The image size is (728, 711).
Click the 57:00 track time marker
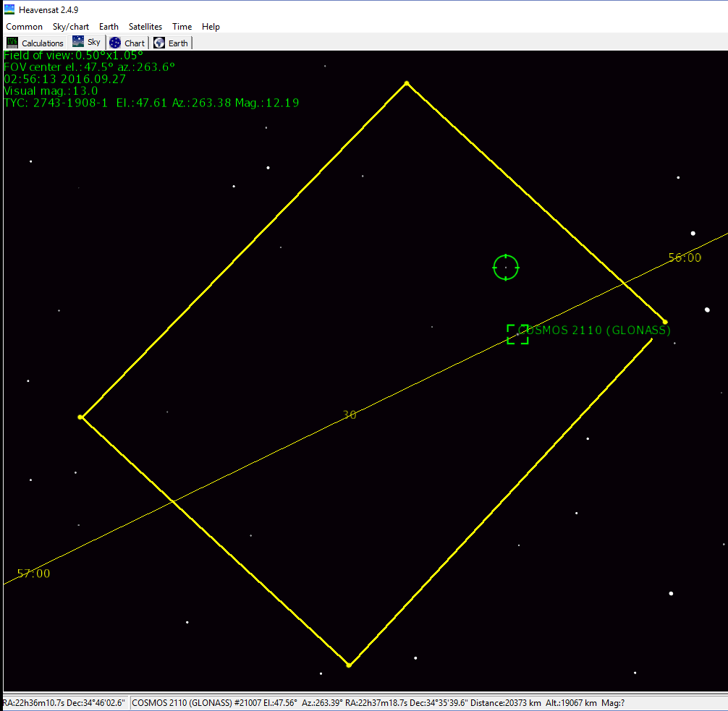[33, 574]
